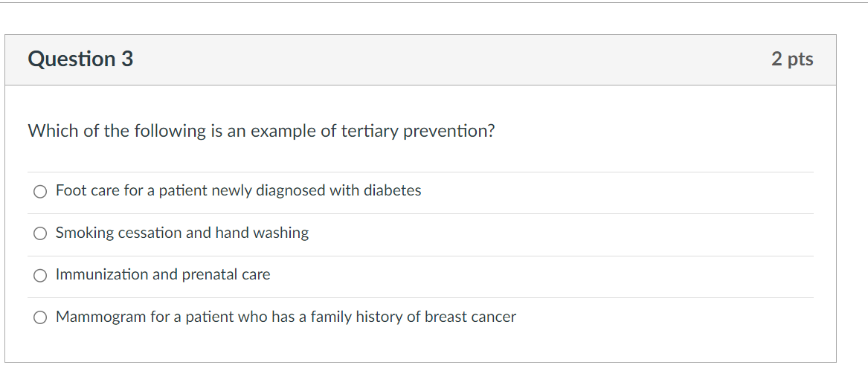Click the mammogram family history answer label
This screenshot has width=868, height=391.
(x=286, y=317)
